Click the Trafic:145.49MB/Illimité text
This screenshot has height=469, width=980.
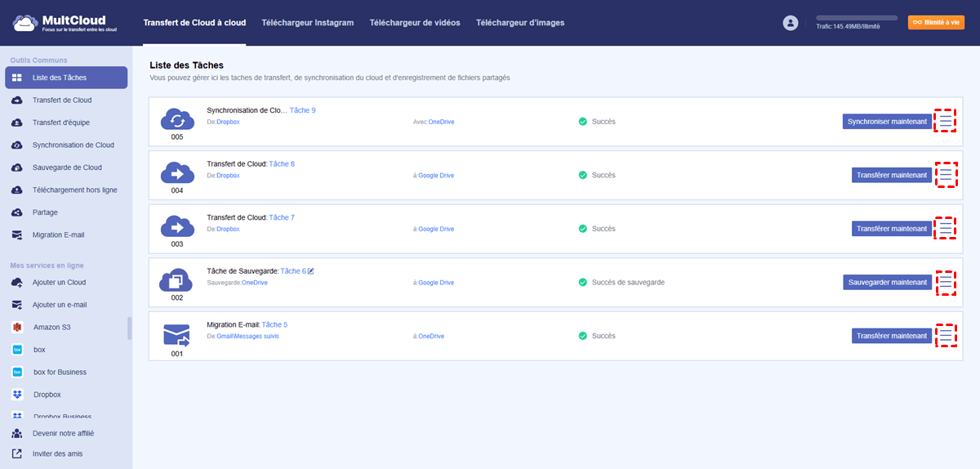849,27
